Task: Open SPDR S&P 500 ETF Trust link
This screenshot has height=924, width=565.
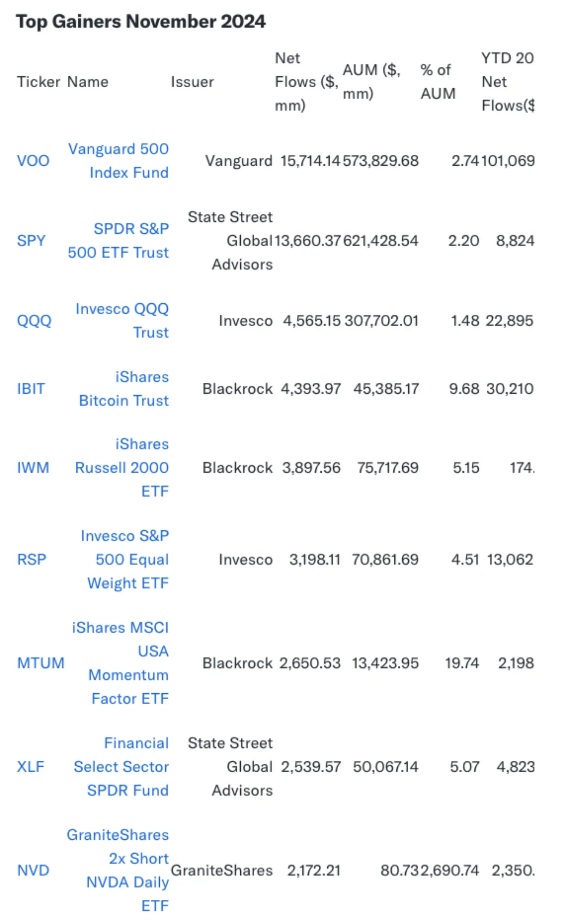Action: click(118, 241)
